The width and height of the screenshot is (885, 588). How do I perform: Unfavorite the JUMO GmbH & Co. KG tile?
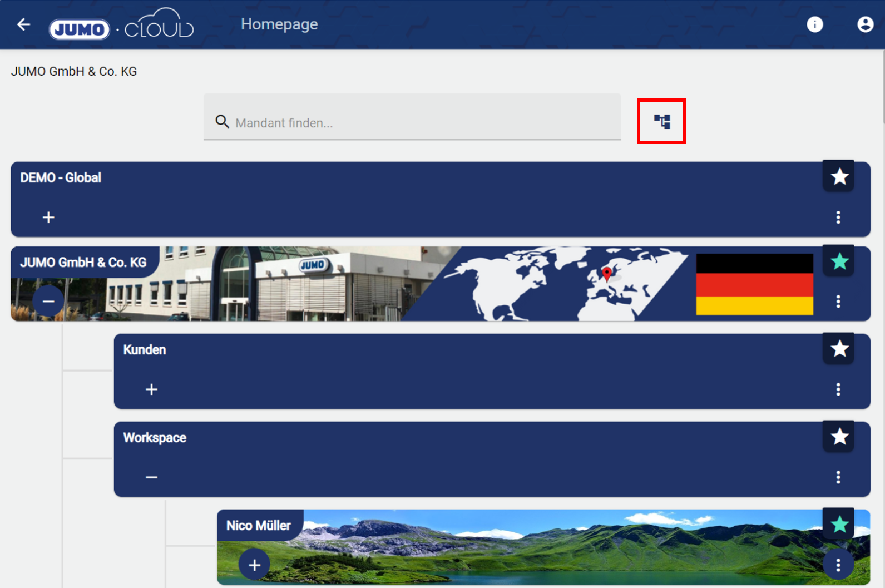[839, 261]
